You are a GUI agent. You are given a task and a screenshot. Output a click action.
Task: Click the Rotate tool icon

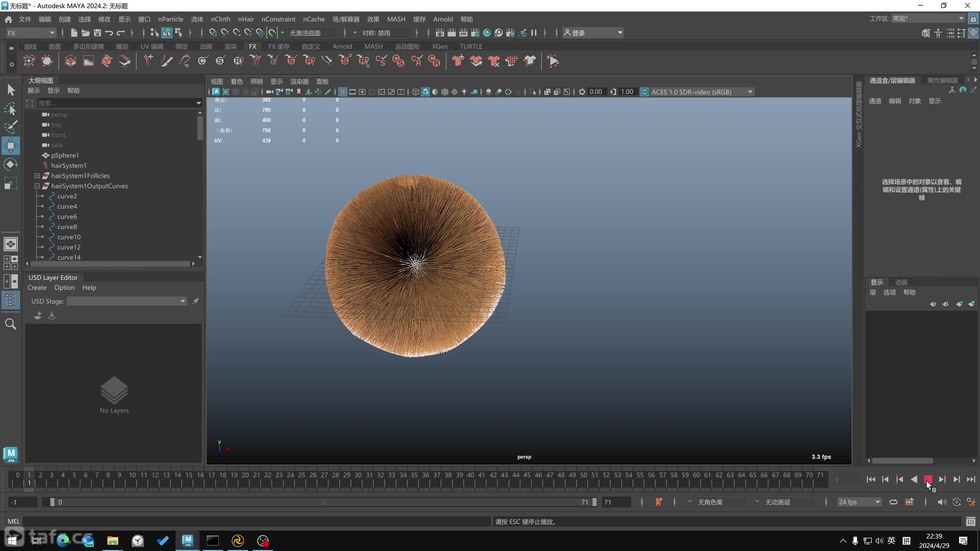10,164
